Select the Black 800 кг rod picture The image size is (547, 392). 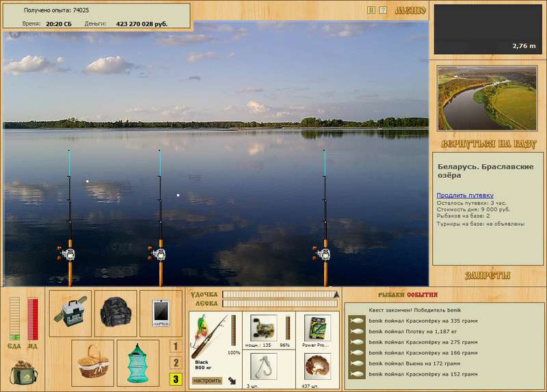coord(209,336)
